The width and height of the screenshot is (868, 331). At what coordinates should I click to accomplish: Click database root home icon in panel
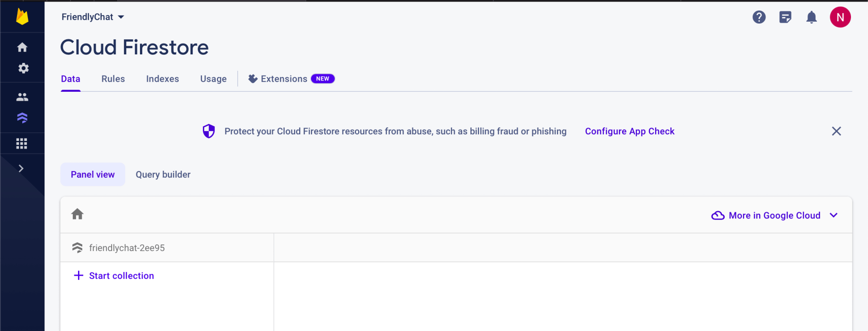coord(78,214)
